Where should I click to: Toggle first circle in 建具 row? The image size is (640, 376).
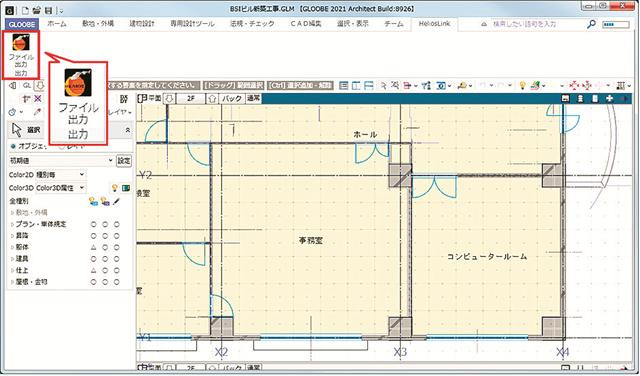point(93,259)
